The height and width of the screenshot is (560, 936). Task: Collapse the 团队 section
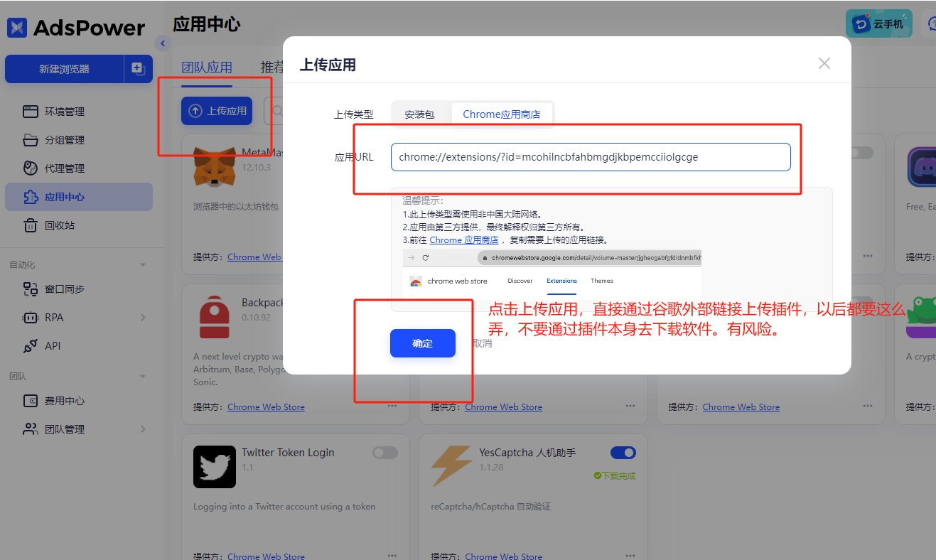142,376
